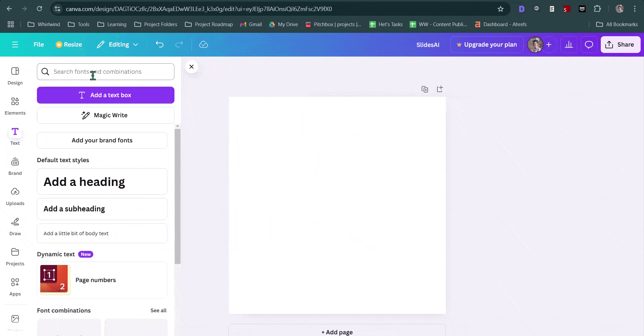Open the comments panel
The image size is (644, 336).
point(589,44)
